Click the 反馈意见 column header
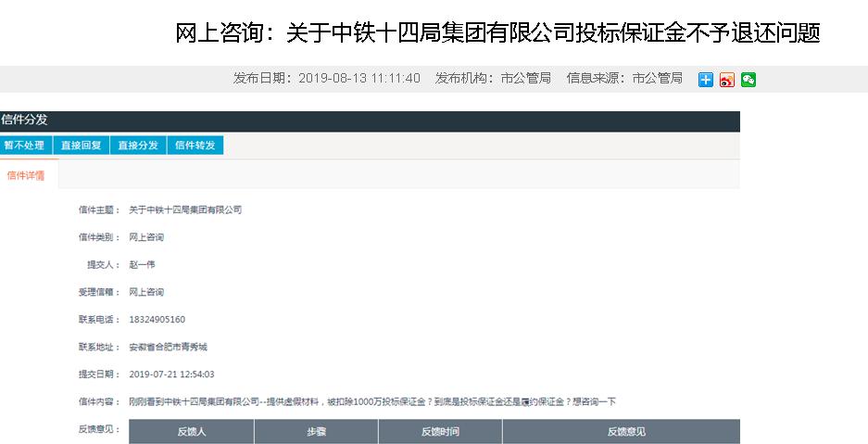868x444 pixels. (x=621, y=431)
